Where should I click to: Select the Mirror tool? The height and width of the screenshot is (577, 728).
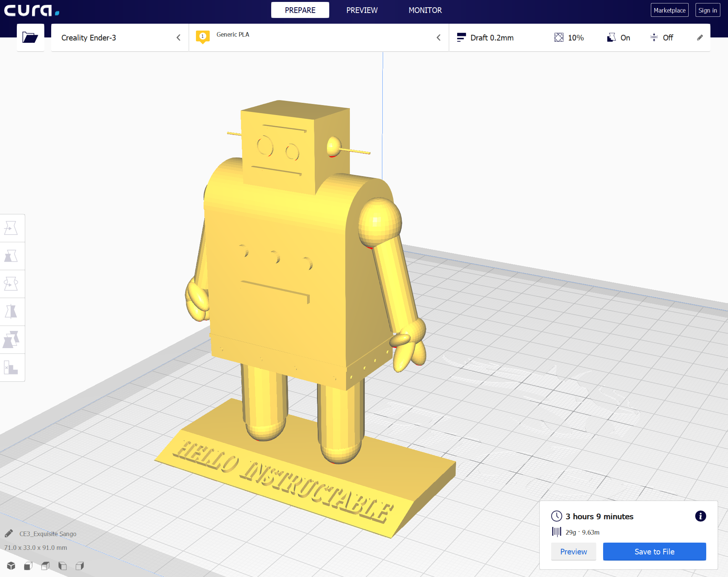13,312
